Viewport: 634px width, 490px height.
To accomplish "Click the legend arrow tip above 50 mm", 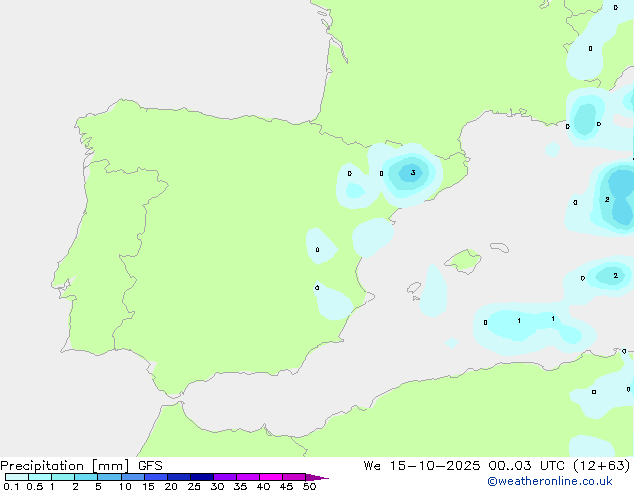I will click(x=317, y=477).
